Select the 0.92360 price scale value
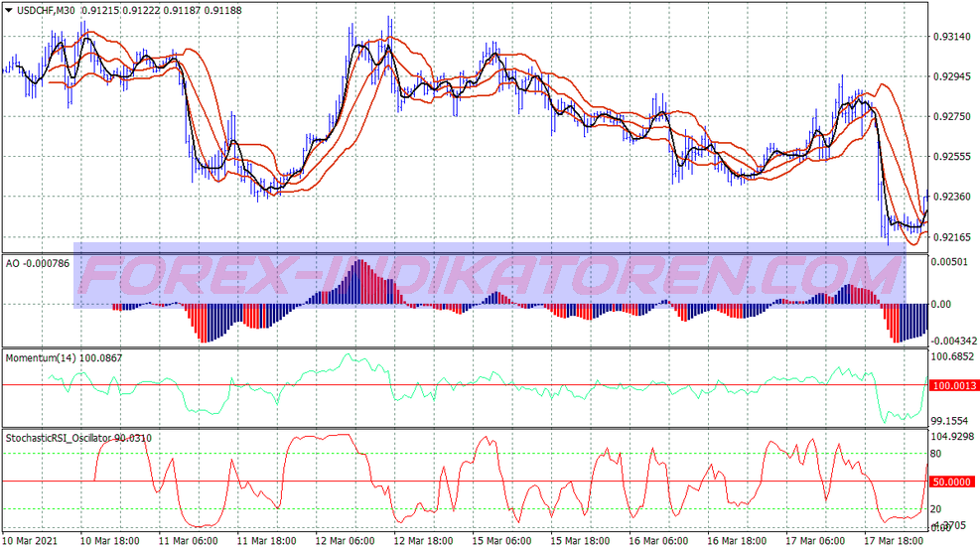This screenshot has height=551, width=980. pyautogui.click(x=952, y=197)
